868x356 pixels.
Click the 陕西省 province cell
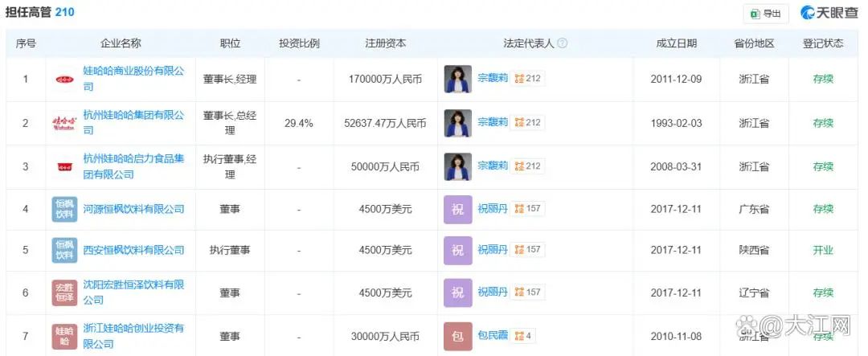pos(754,250)
